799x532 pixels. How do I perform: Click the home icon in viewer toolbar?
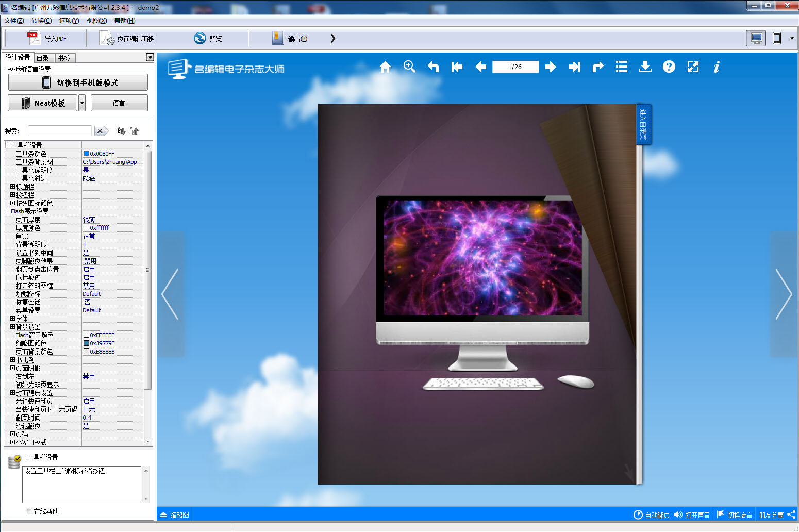pos(385,67)
